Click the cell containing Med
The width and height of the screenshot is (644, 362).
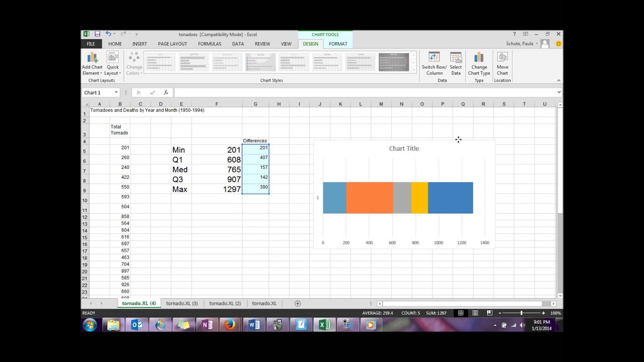point(181,169)
